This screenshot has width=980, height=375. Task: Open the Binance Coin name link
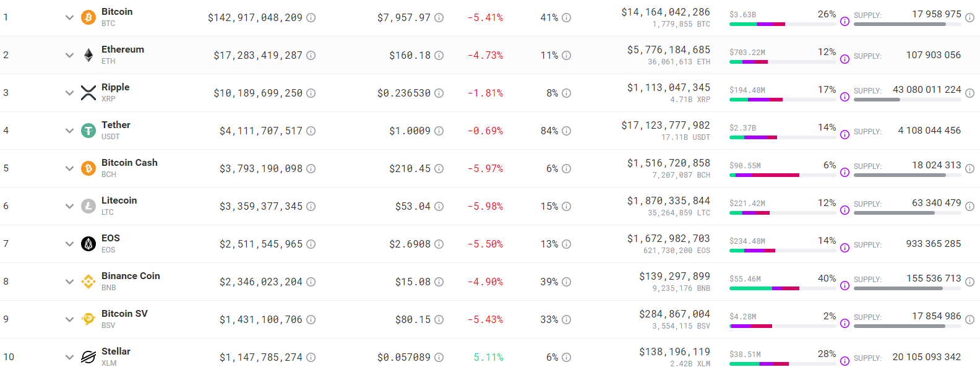pyautogui.click(x=131, y=276)
